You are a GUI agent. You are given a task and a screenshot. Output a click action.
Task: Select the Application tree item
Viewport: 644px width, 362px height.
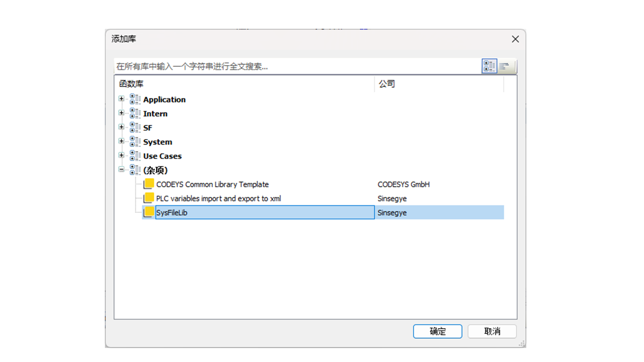click(x=164, y=100)
